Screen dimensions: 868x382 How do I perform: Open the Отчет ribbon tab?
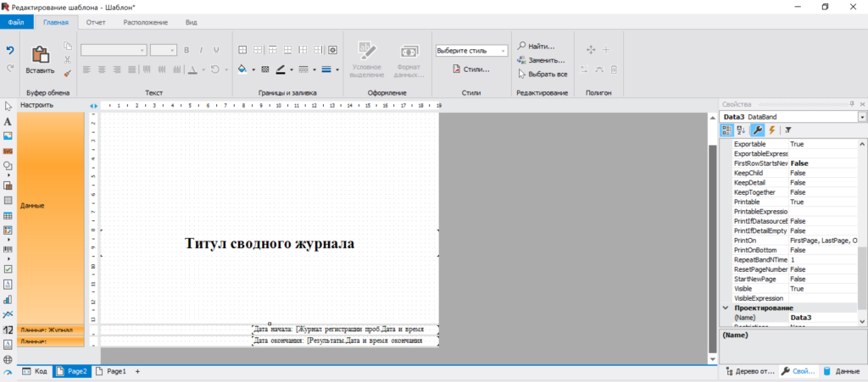96,23
